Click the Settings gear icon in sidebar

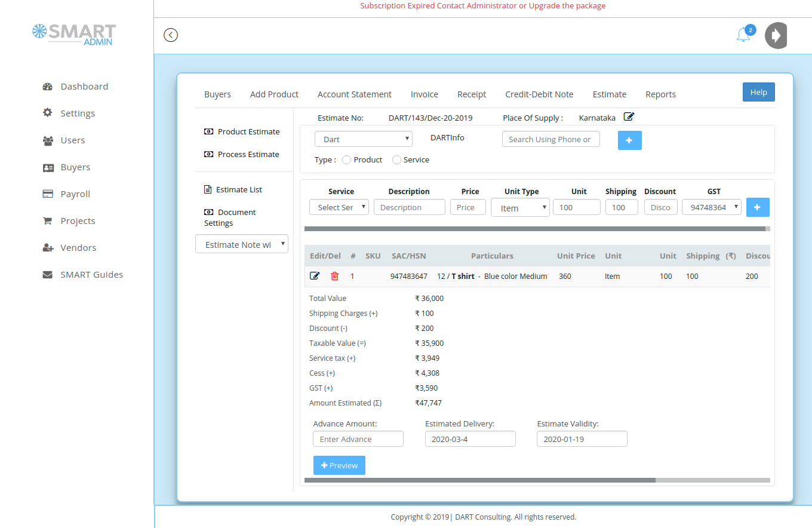pyautogui.click(x=48, y=113)
